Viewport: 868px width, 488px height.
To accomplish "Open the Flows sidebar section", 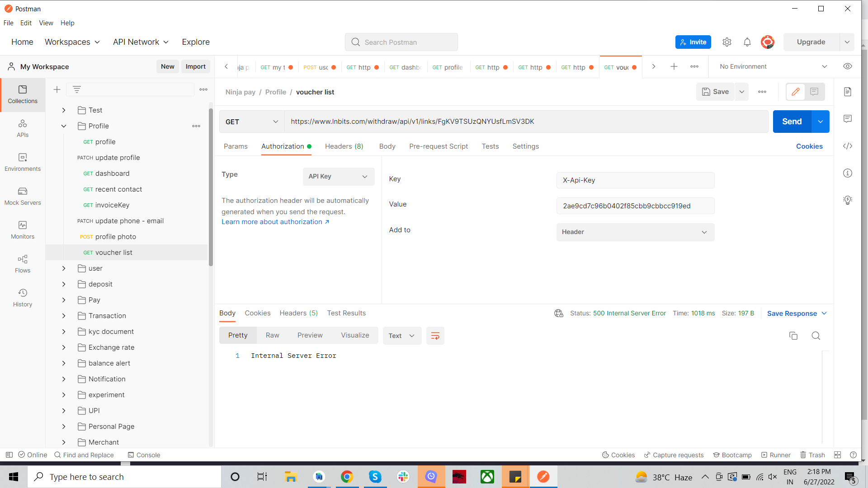I will pos(23,264).
